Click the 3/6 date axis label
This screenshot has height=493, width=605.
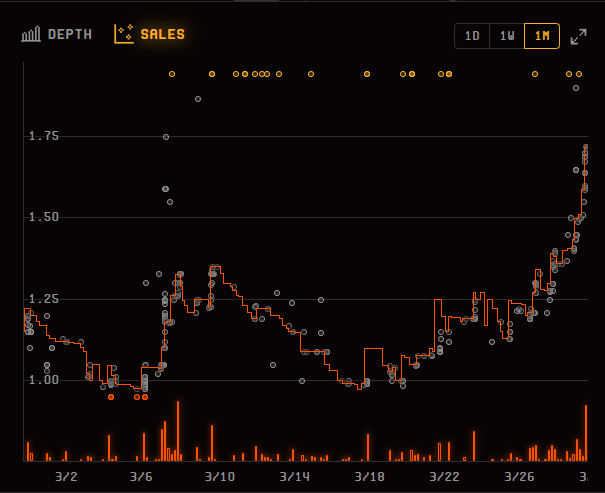coord(141,477)
